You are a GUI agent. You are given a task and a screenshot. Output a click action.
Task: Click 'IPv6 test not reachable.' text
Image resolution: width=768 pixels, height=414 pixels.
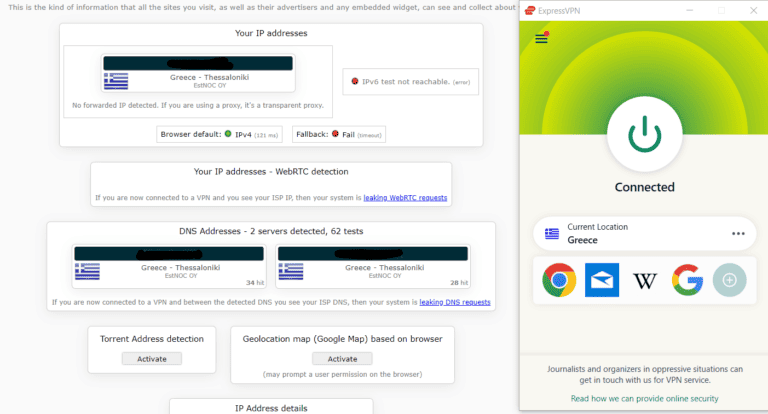click(x=406, y=82)
